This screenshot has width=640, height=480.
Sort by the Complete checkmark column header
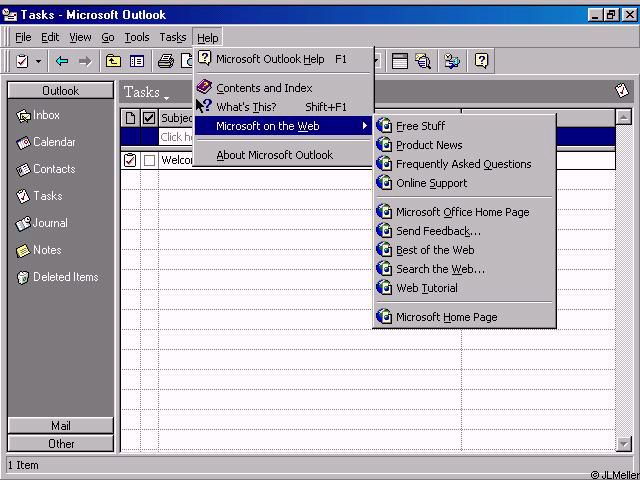pos(149,118)
